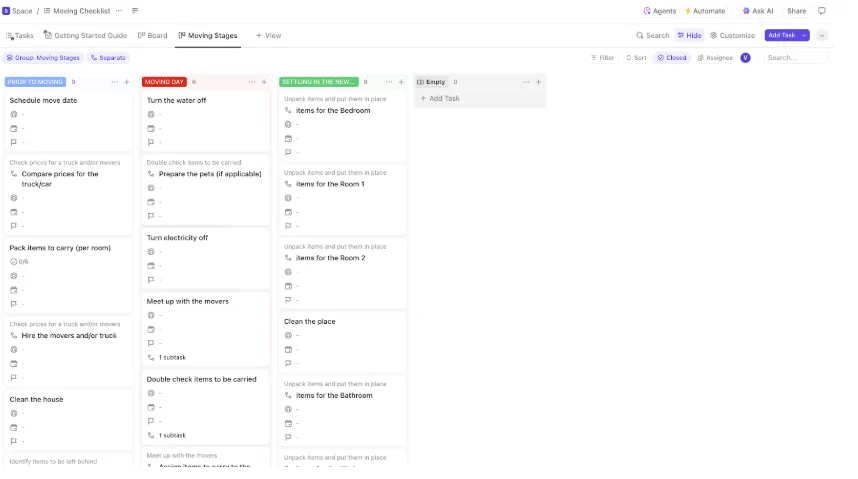858x479 pixels.
Task: Switch to the Tasks tab
Action: click(x=20, y=36)
